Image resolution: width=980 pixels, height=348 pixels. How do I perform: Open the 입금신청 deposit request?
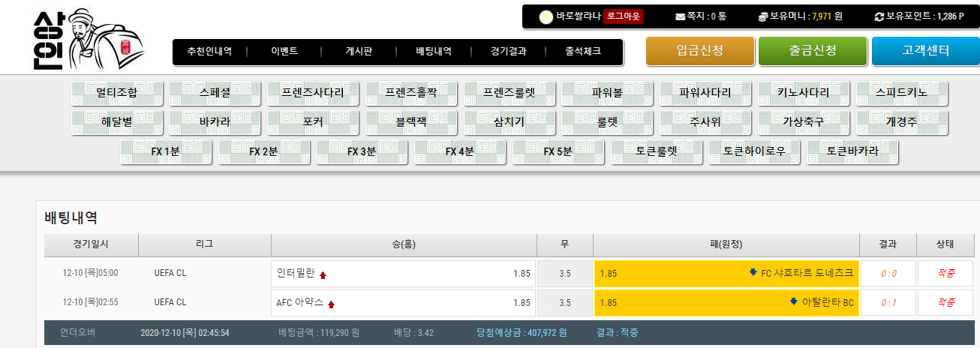point(699,51)
